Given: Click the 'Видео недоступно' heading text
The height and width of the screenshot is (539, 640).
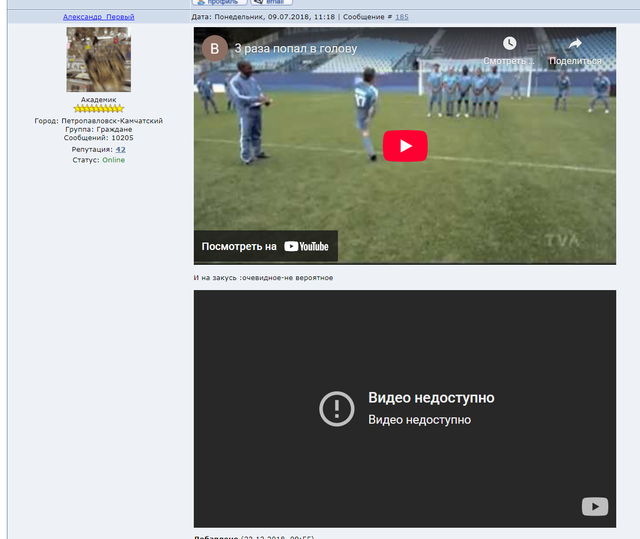Looking at the screenshot, I should click(431, 397).
